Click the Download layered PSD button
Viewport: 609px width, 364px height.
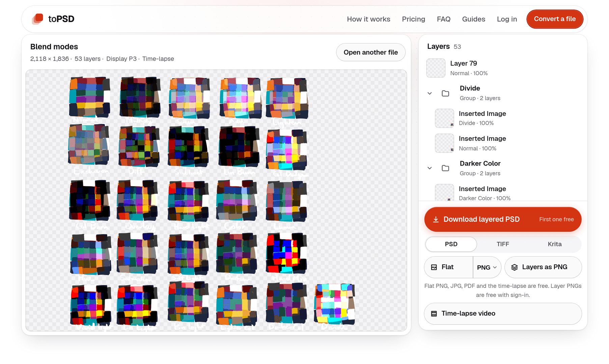click(x=503, y=219)
